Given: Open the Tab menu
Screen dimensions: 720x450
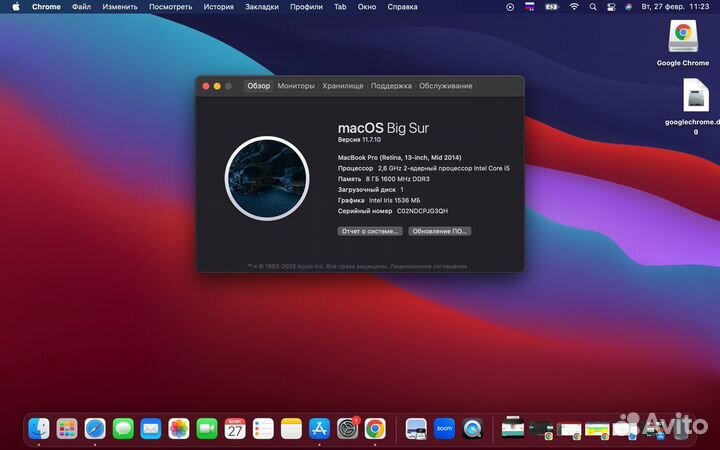Looking at the screenshot, I should (x=340, y=7).
